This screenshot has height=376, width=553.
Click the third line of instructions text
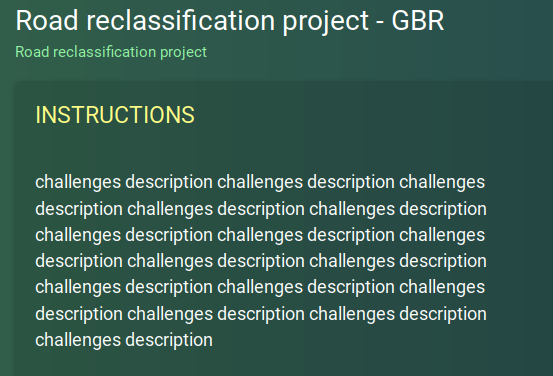(260, 235)
